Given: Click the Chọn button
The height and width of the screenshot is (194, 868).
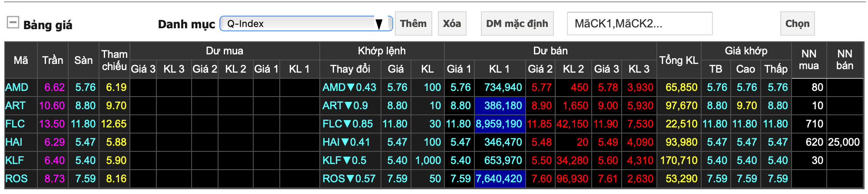Looking at the screenshot, I should click(x=797, y=23).
